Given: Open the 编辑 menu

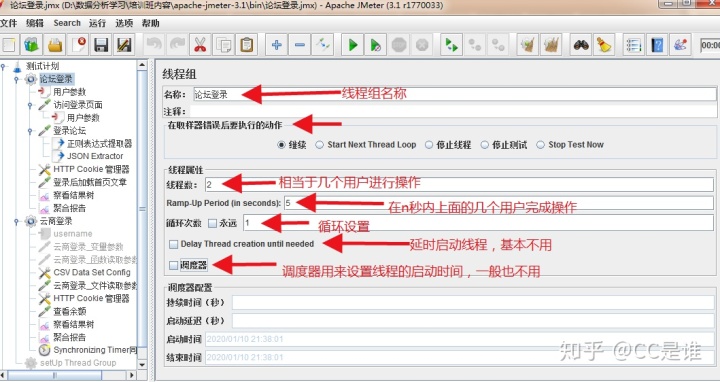Looking at the screenshot, I should click(x=35, y=23).
